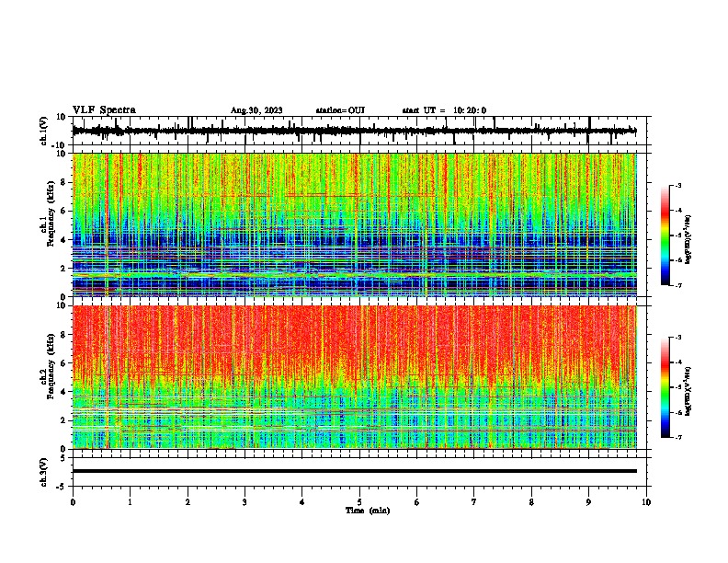This screenshot has width=728, height=563.
Task: Click ch.1 spectrogram frequency tick "8"
Action: 64,182
